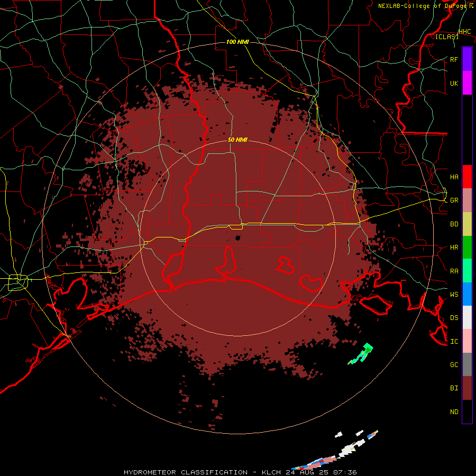Click the blue WS legend swatch

pos(467,294)
